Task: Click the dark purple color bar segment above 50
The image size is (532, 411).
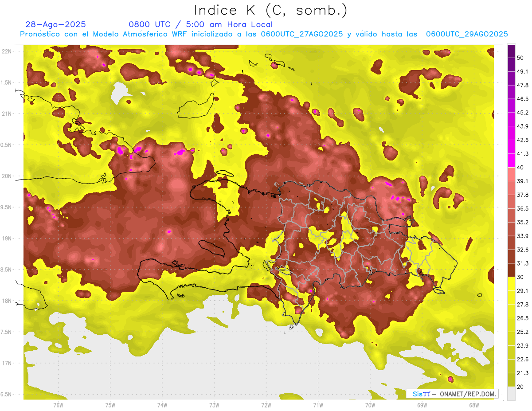Action: [x=511, y=51]
